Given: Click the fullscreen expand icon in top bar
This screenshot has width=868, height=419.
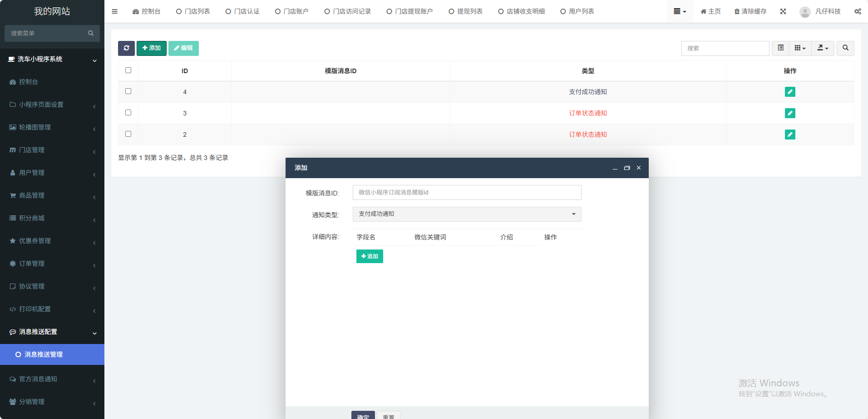Looking at the screenshot, I should point(783,11).
